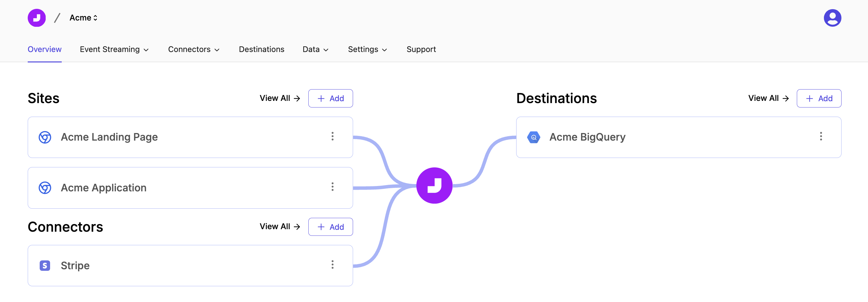This screenshot has width=868, height=302.
Task: Click the Stripe logo icon
Action: (x=45, y=266)
